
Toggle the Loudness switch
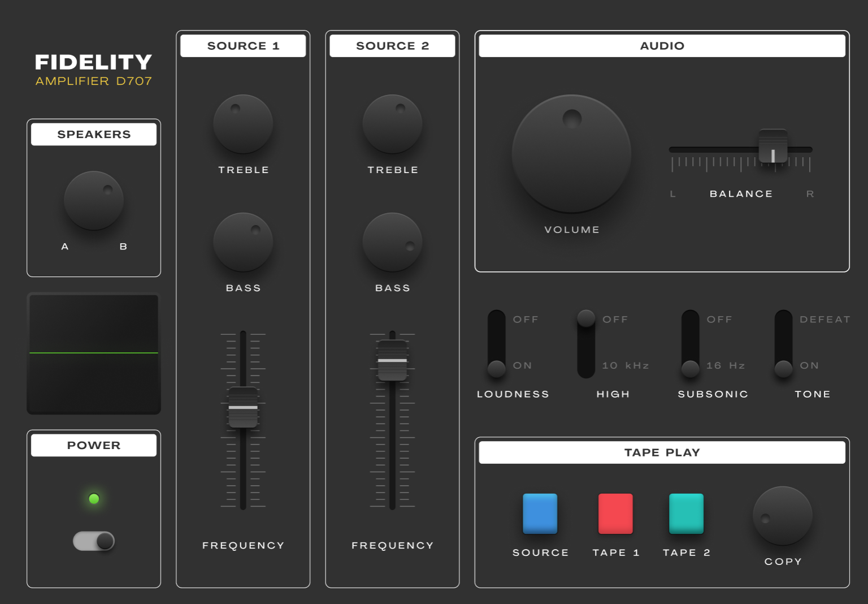click(x=496, y=344)
